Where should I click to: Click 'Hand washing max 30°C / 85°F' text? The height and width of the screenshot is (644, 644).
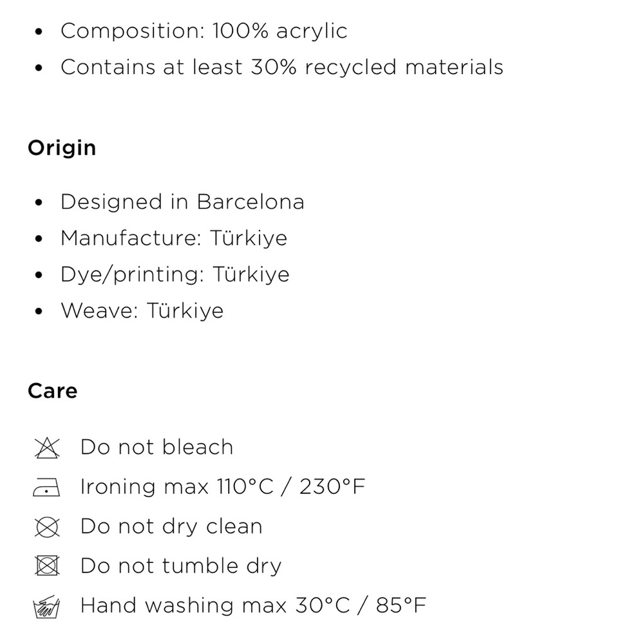(253, 605)
